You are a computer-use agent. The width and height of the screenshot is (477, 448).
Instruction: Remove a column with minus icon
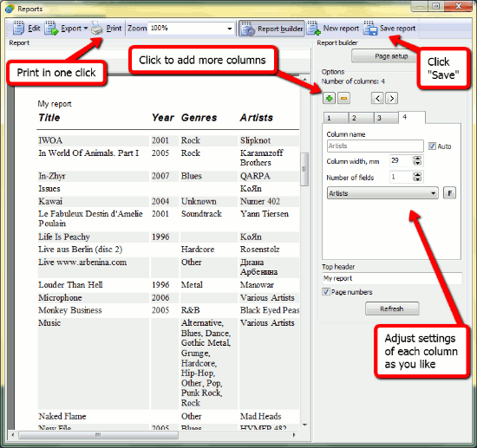click(x=343, y=98)
